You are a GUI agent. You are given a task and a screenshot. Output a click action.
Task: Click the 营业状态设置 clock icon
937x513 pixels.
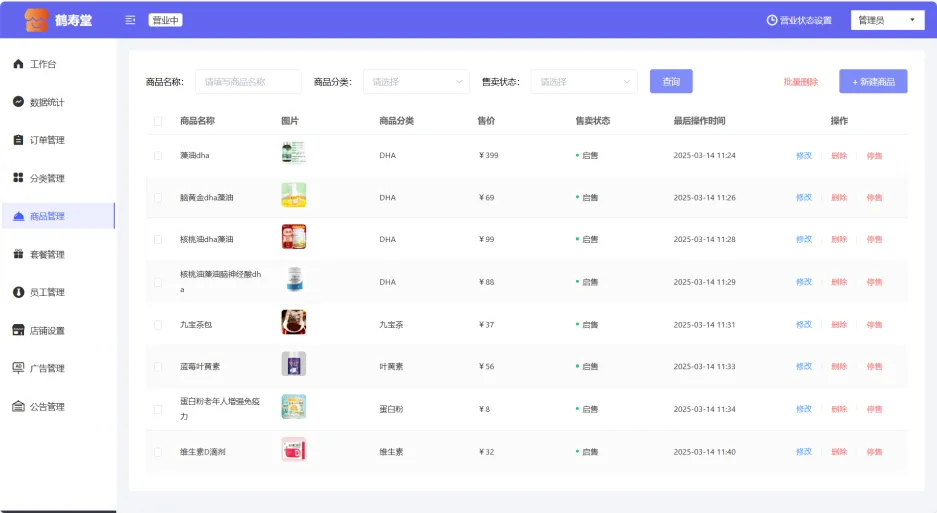pyautogui.click(x=771, y=20)
